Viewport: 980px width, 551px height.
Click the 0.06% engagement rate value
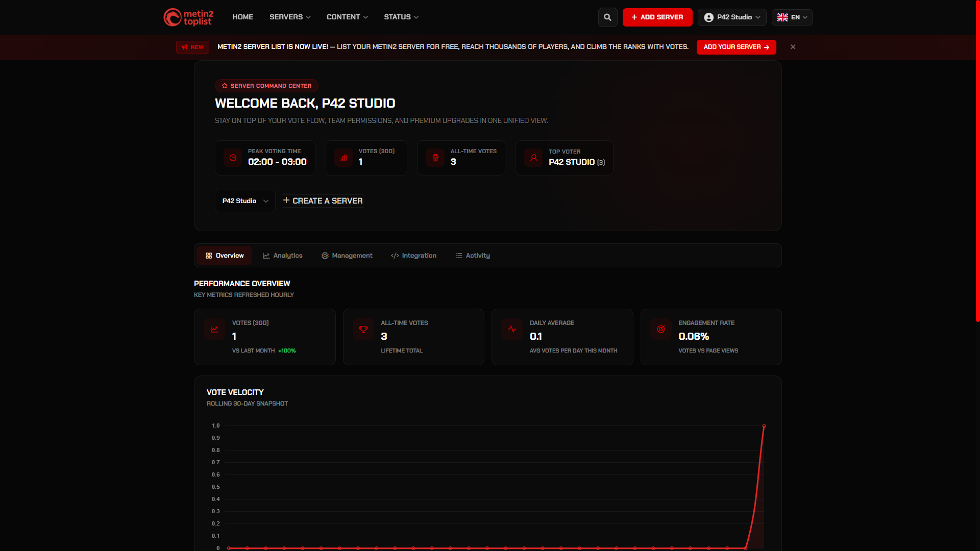pos(694,337)
